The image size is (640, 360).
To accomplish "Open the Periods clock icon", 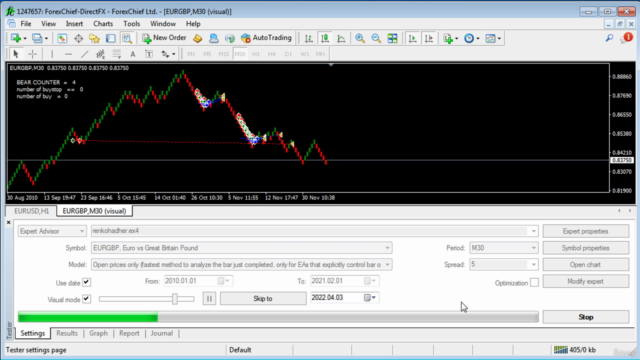I will pyautogui.click(x=469, y=38).
